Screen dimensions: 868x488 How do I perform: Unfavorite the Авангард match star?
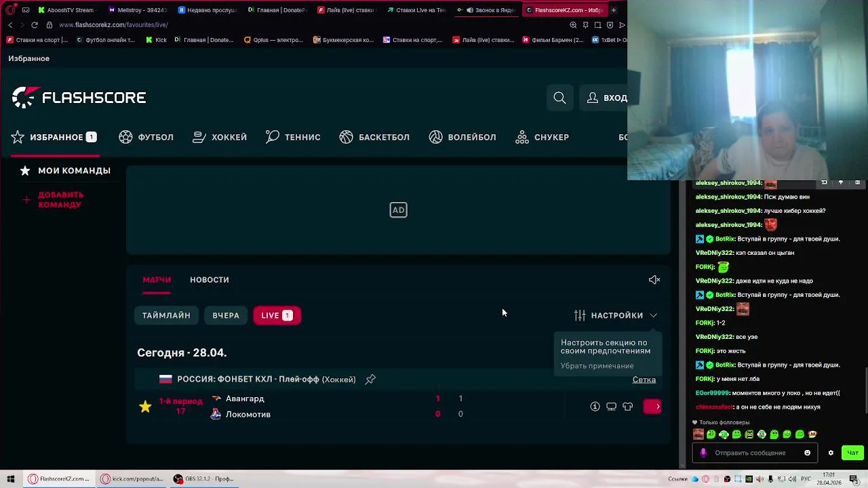click(x=145, y=407)
